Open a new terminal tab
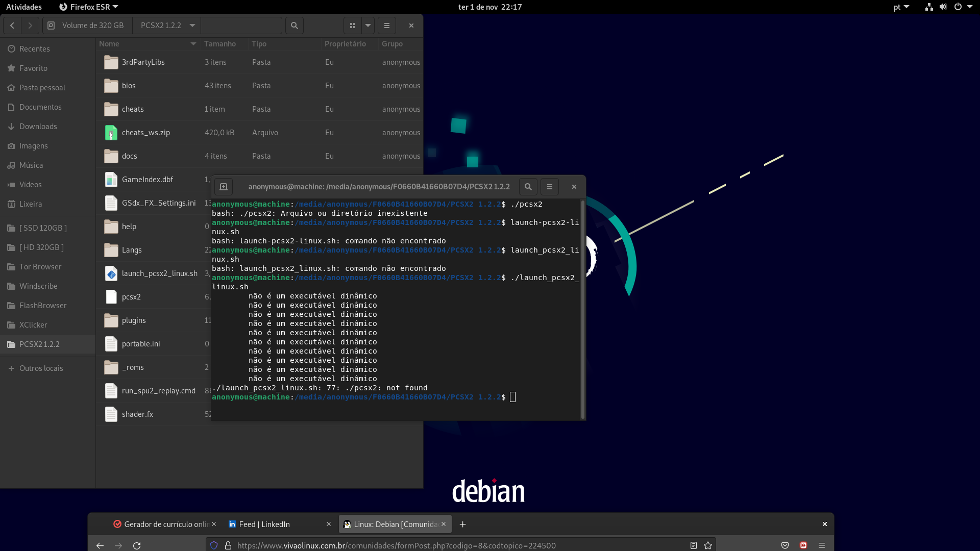The image size is (980, 551). 224,187
